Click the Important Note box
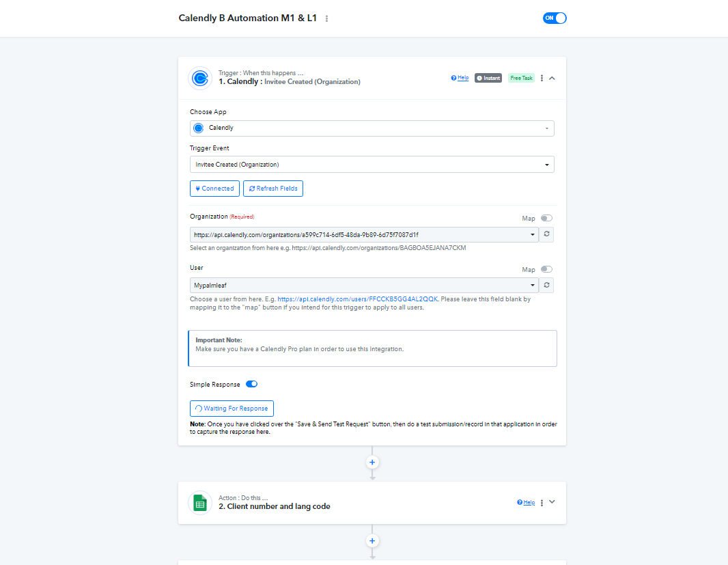The image size is (728, 565). (x=372, y=348)
